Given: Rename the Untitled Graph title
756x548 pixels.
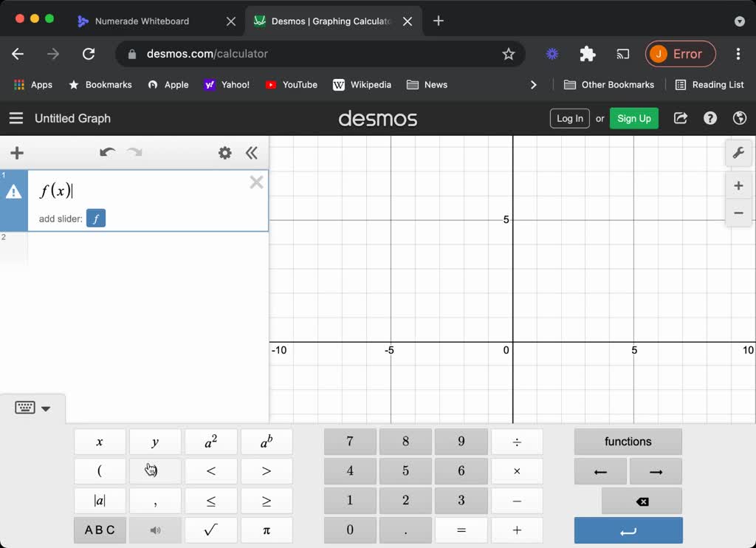Looking at the screenshot, I should (73, 118).
